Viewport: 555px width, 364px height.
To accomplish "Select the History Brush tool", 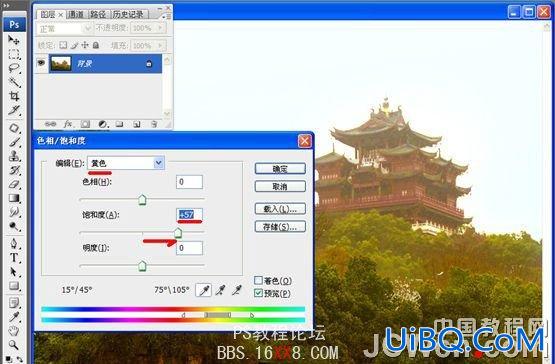I will (x=14, y=170).
